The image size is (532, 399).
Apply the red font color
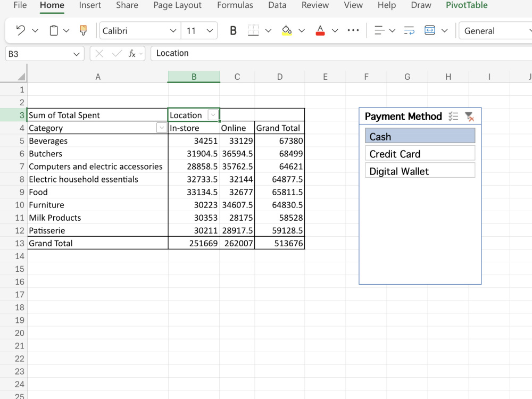tap(320, 30)
